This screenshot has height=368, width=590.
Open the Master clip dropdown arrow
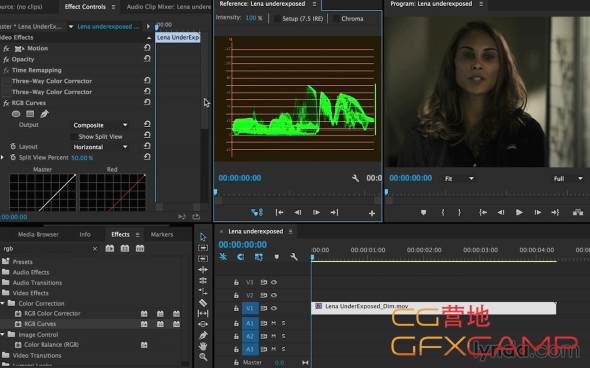(71, 27)
